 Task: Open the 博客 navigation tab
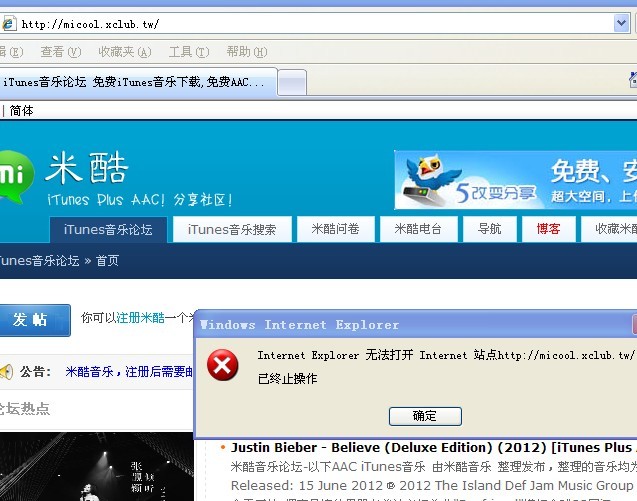point(548,229)
